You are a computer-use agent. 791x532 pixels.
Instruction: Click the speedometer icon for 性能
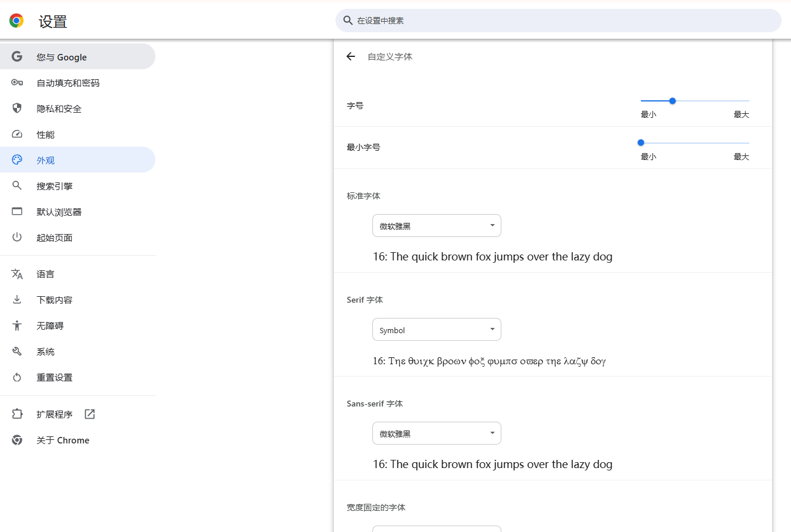point(17,134)
